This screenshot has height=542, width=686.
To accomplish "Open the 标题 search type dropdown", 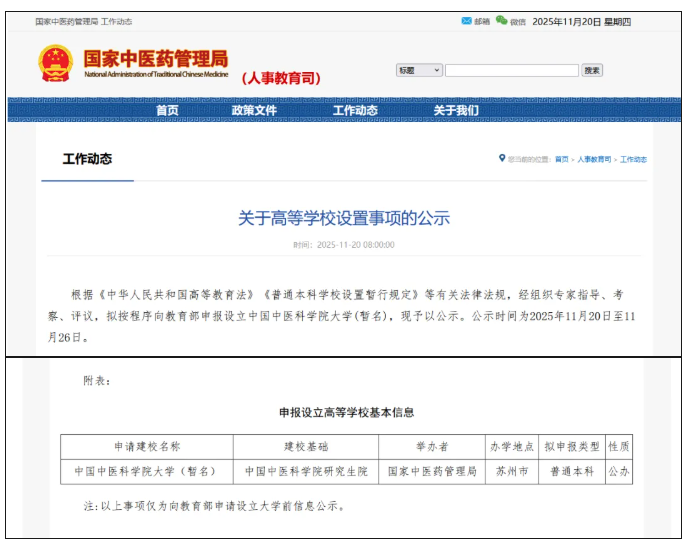I will (419, 70).
